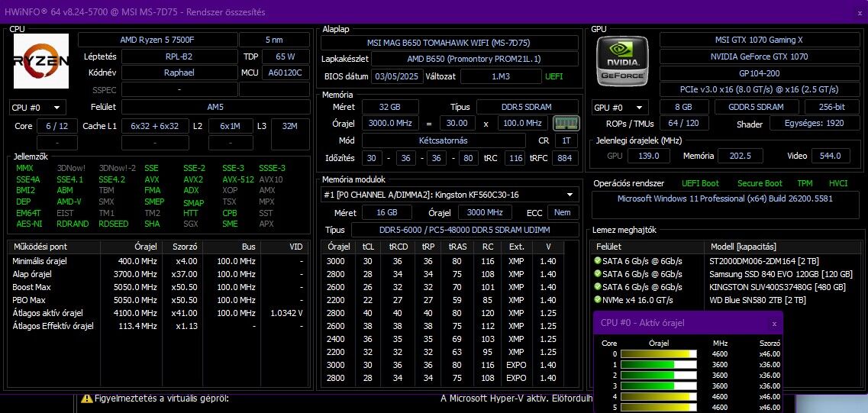
Task: Click the AMD-V feature flag
Action: point(69,202)
